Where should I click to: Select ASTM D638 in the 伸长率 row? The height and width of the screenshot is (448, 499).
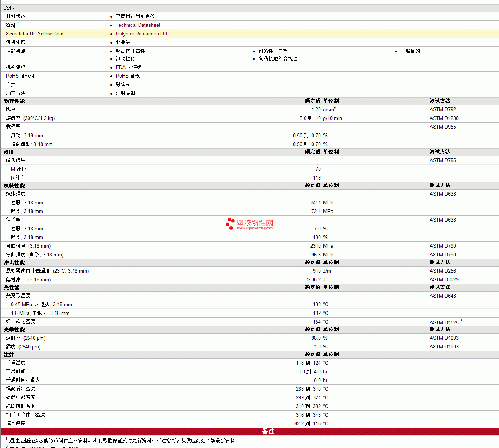443,220
